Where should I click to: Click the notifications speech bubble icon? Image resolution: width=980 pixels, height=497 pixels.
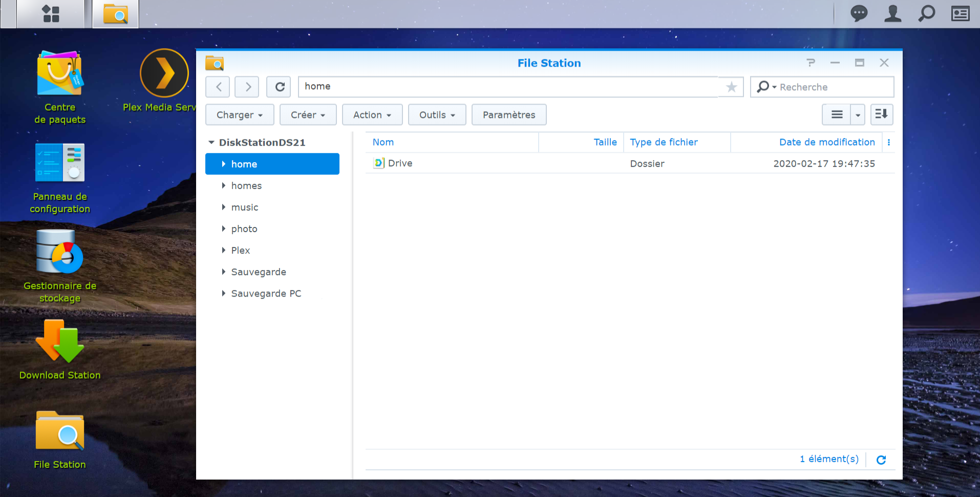click(x=859, y=13)
